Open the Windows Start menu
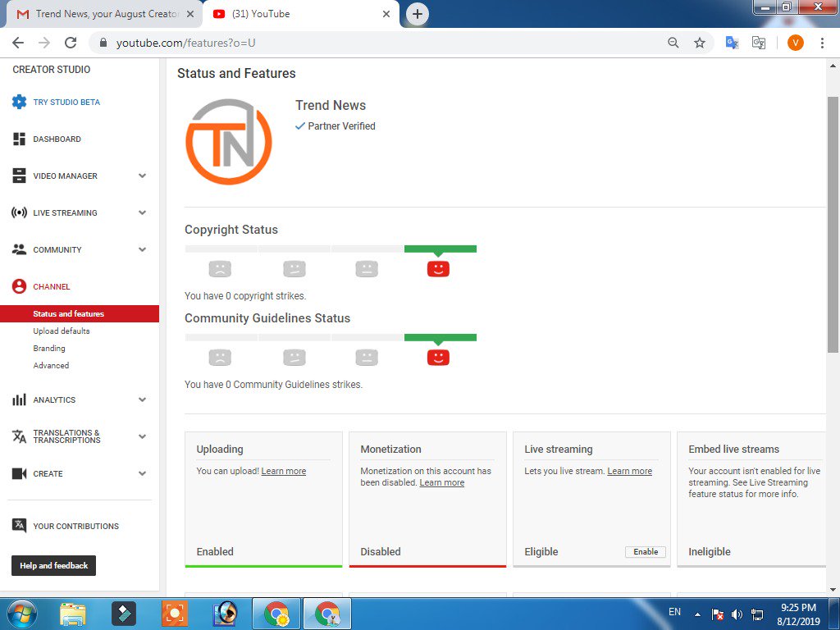 tap(21, 614)
